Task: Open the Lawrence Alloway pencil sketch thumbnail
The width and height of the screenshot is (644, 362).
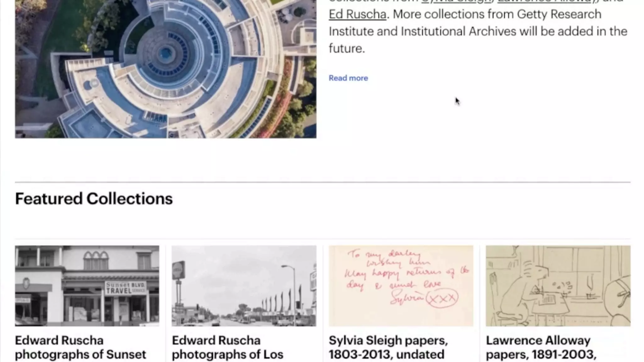Action: [558, 286]
